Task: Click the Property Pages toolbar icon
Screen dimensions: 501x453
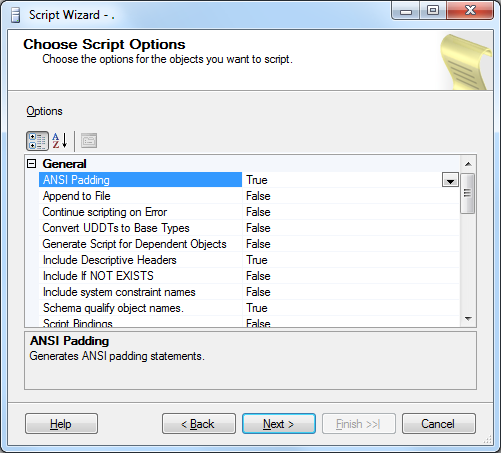Action: pyautogui.click(x=89, y=141)
